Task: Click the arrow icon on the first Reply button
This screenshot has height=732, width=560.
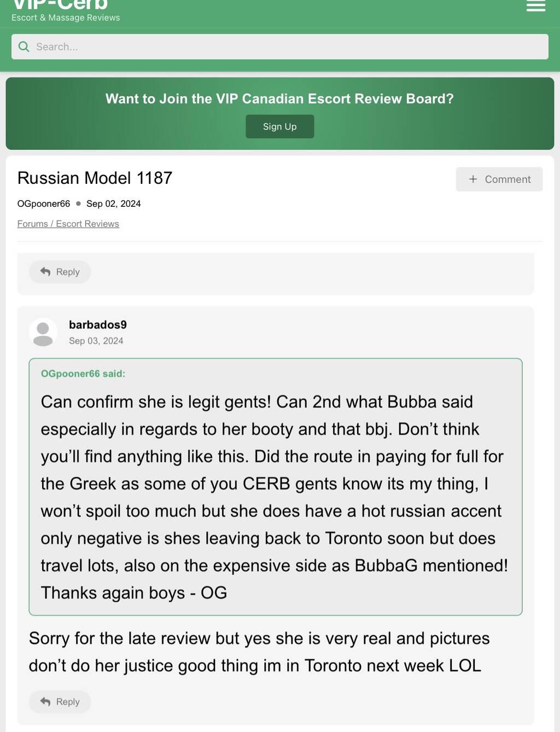Action: point(45,272)
